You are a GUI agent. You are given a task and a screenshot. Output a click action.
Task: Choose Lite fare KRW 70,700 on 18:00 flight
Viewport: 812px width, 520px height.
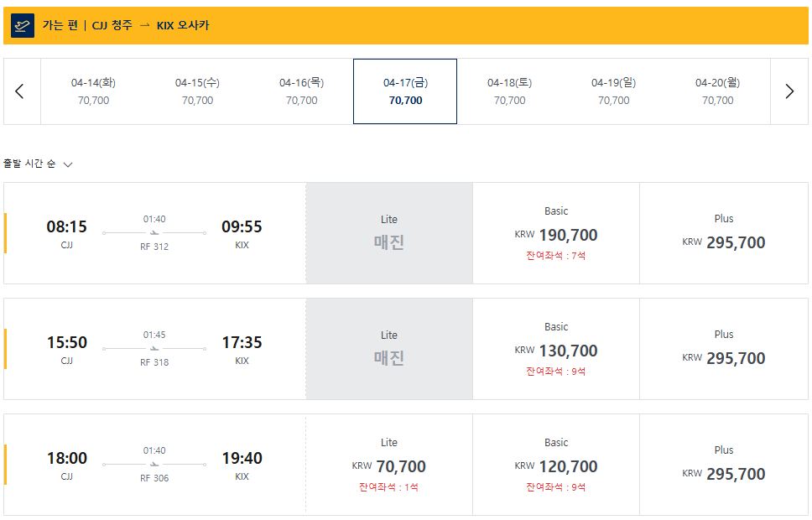pyautogui.click(x=389, y=465)
